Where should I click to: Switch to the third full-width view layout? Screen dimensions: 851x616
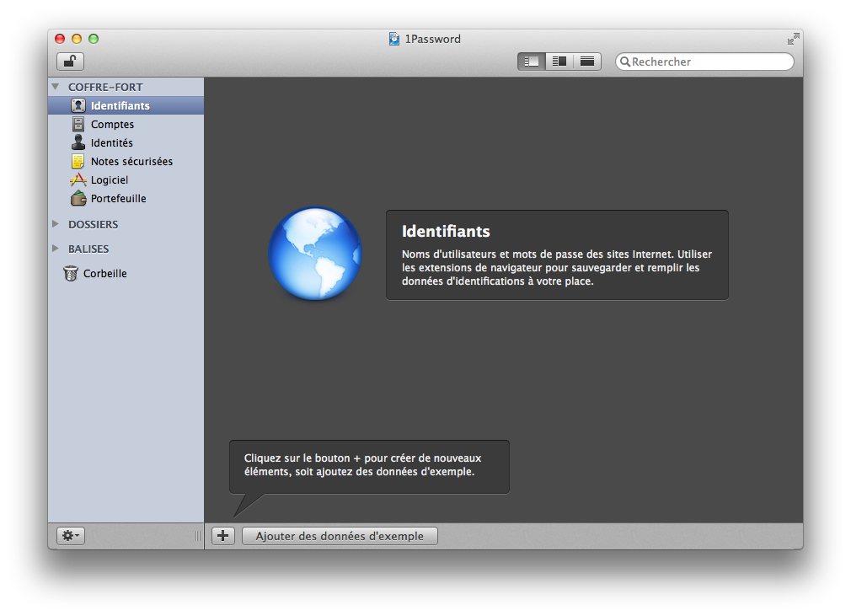tap(587, 62)
